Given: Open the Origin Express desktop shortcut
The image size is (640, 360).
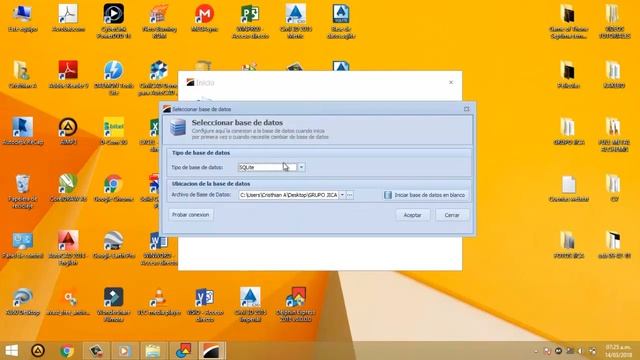Looking at the screenshot, I should tap(296, 304).
